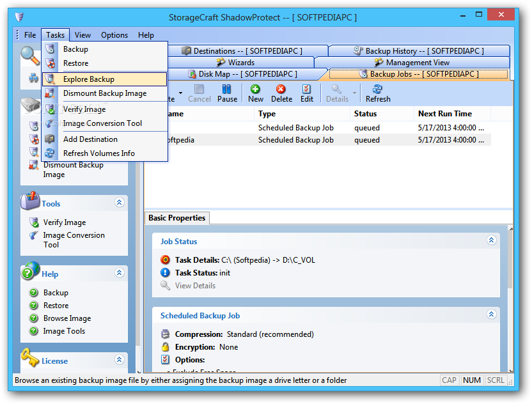The height and width of the screenshot is (404, 532).
Task: Click Image Conversion Tool sidebar link
Action: (x=74, y=240)
